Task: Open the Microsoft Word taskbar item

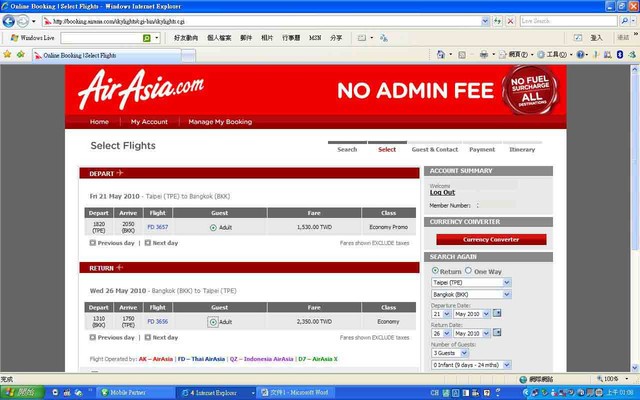Action: (295, 393)
